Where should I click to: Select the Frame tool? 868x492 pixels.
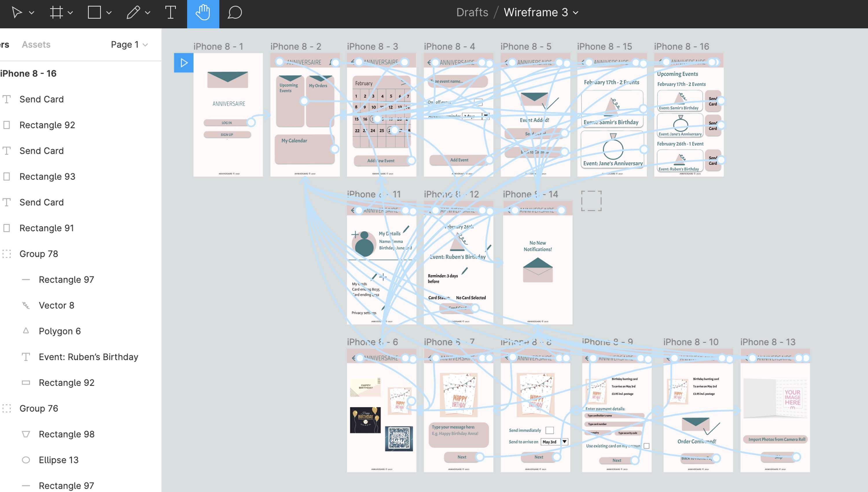pyautogui.click(x=56, y=13)
